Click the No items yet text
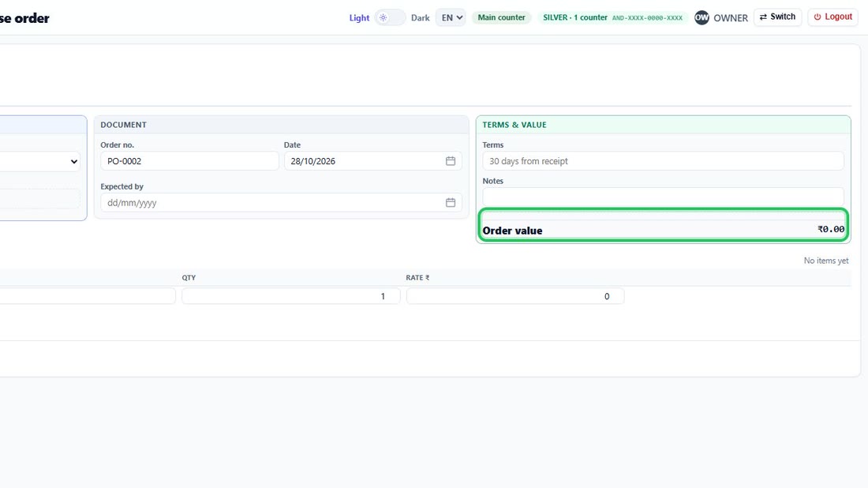The image size is (868, 488). 826,261
